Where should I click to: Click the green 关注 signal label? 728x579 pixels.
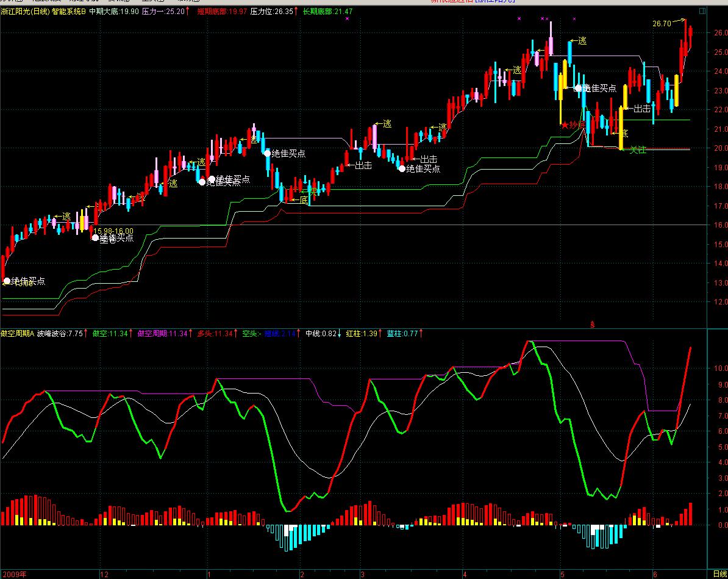[x=638, y=149]
